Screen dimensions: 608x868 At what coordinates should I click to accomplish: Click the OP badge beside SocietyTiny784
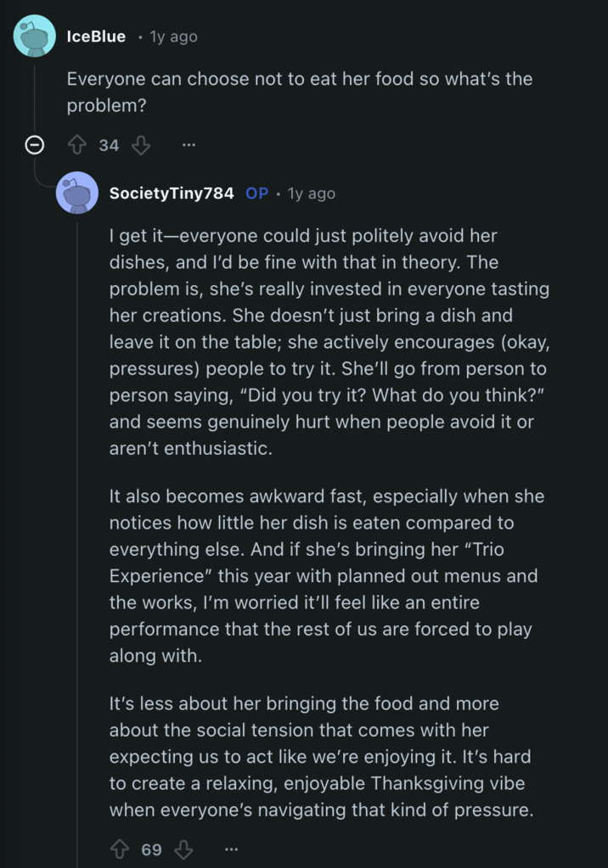click(x=256, y=193)
